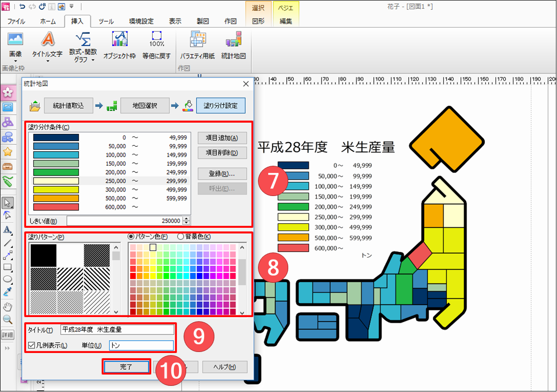Open the flower clip-art panel icon
The image size is (557, 392).
tap(8, 92)
